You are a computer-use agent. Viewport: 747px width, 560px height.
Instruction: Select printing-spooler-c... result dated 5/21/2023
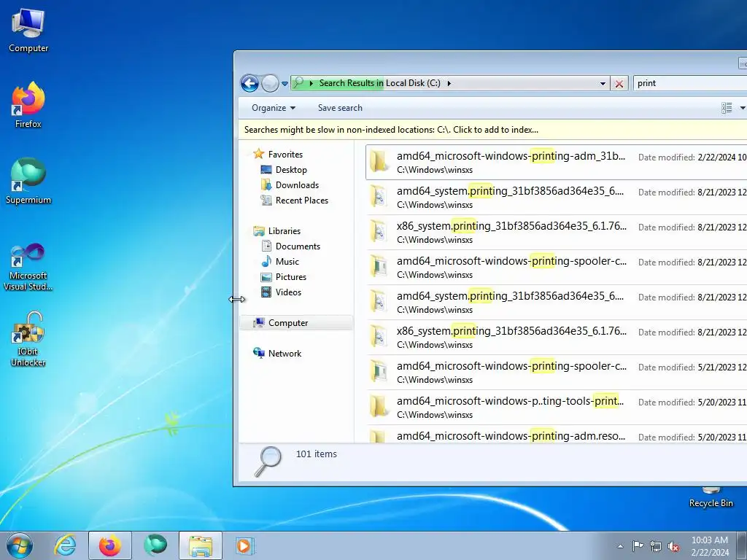556,373
